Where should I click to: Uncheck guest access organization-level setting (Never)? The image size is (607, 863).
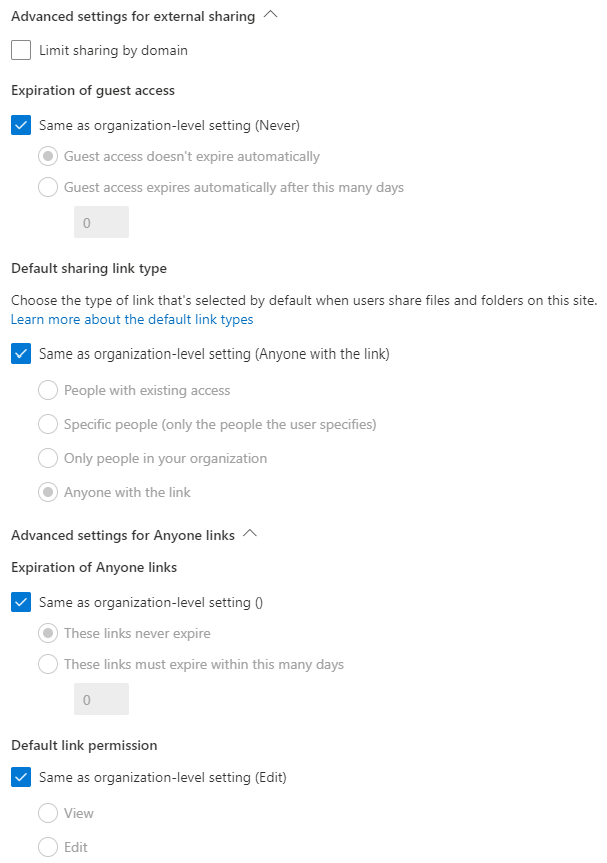point(21,126)
